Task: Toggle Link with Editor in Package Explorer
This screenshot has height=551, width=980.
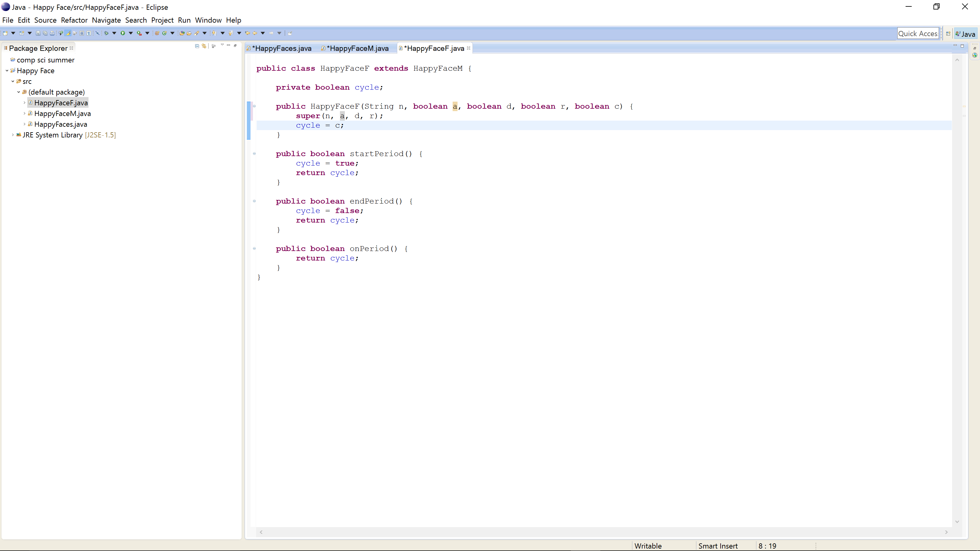Action: pos(204,46)
